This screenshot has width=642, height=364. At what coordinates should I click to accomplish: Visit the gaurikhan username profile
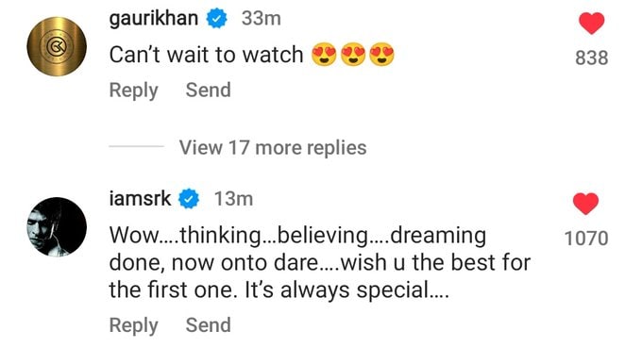tap(154, 19)
